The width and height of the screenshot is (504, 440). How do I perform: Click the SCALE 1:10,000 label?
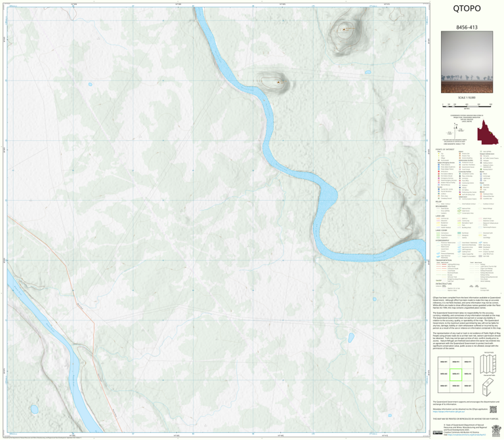click(467, 98)
